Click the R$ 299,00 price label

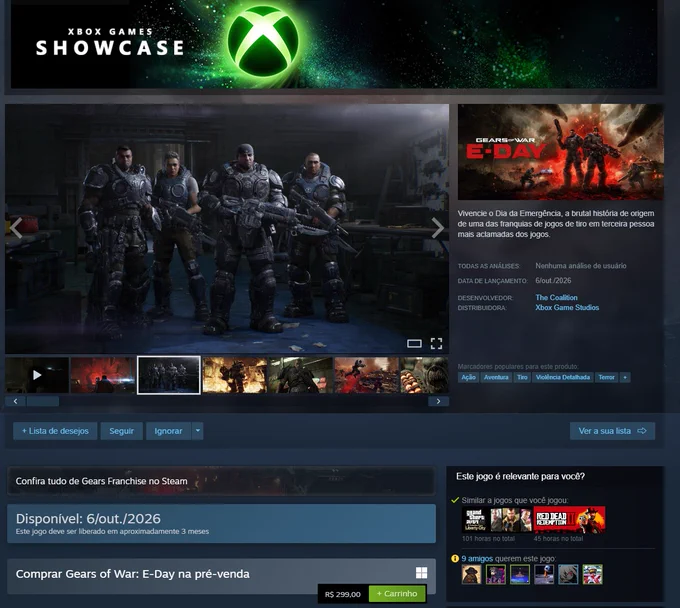tap(343, 594)
